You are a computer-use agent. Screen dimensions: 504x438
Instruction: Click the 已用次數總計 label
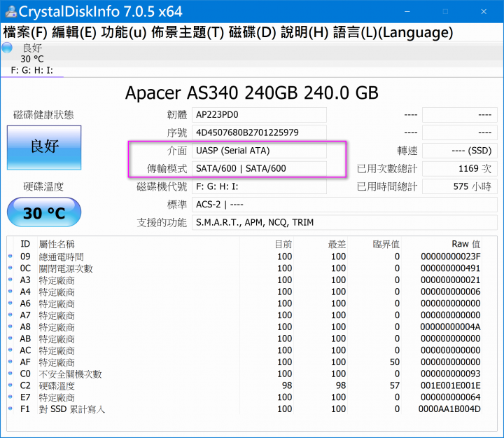tap(387, 169)
